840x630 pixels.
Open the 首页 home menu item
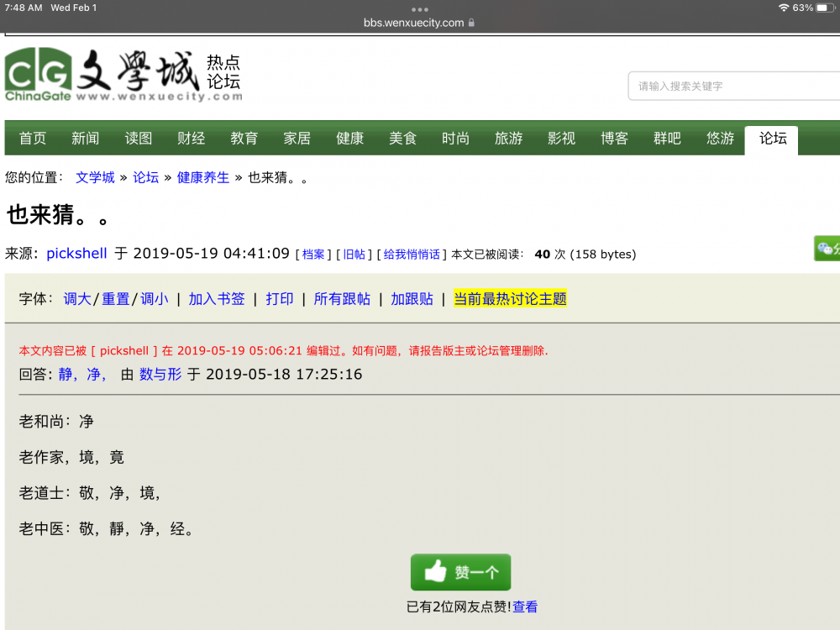click(33, 139)
